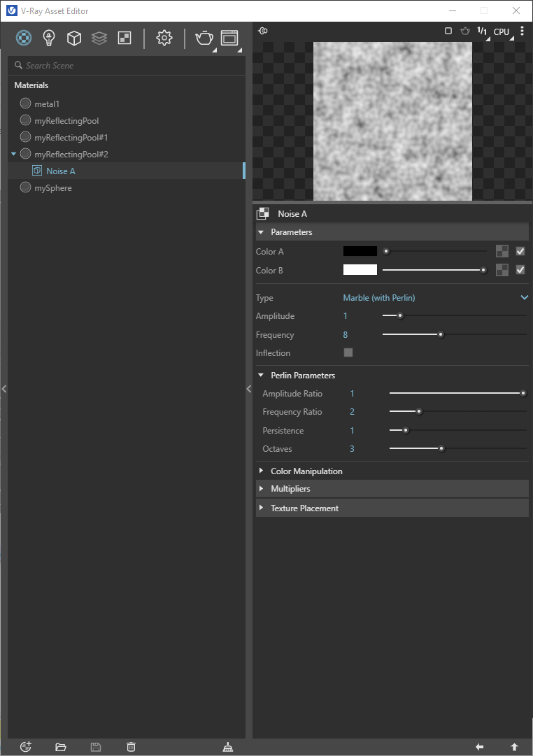Open the Geometry category cube icon

(74, 38)
